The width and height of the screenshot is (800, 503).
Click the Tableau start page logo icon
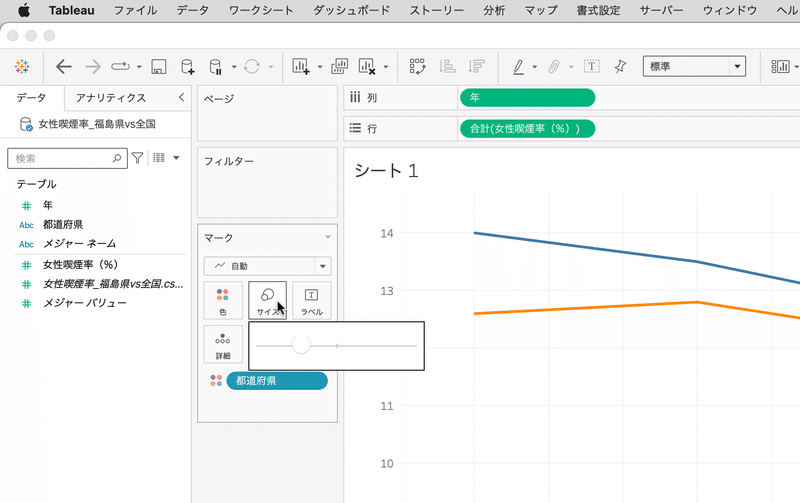pyautogui.click(x=22, y=66)
